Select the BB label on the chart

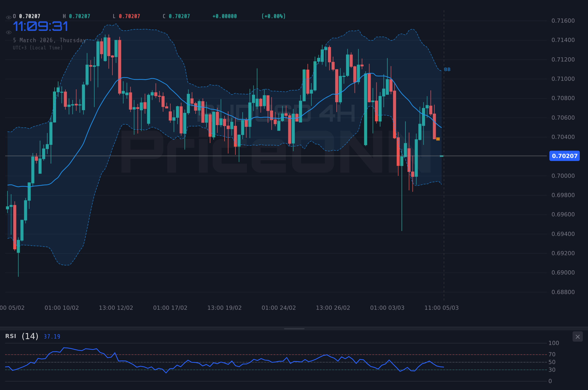click(x=447, y=69)
